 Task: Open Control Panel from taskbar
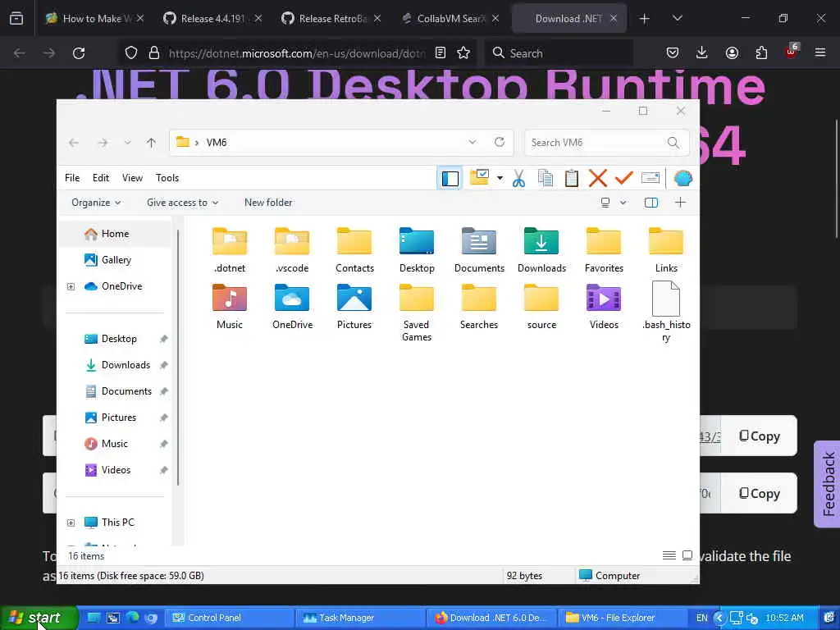(230, 619)
